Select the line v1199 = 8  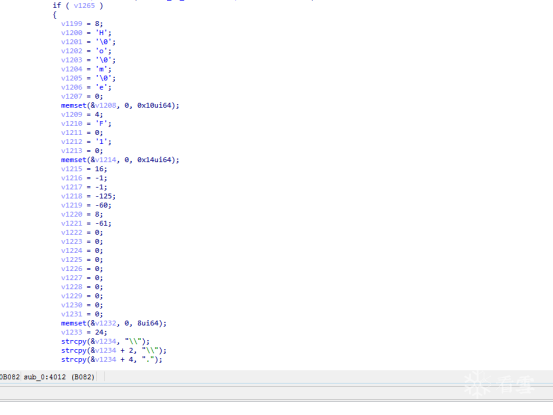pyautogui.click(x=82, y=24)
